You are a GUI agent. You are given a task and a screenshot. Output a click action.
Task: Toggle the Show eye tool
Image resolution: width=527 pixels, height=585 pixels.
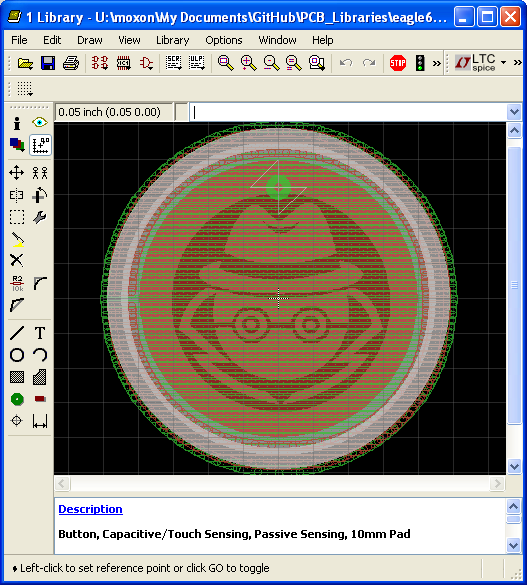40,122
